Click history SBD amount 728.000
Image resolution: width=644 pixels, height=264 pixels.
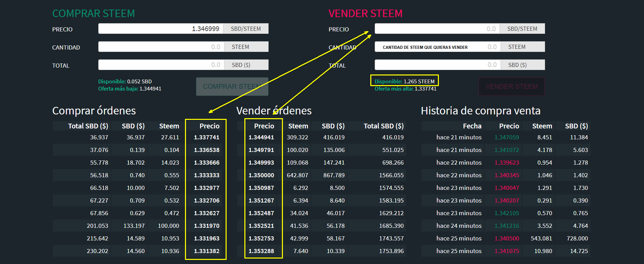577,238
